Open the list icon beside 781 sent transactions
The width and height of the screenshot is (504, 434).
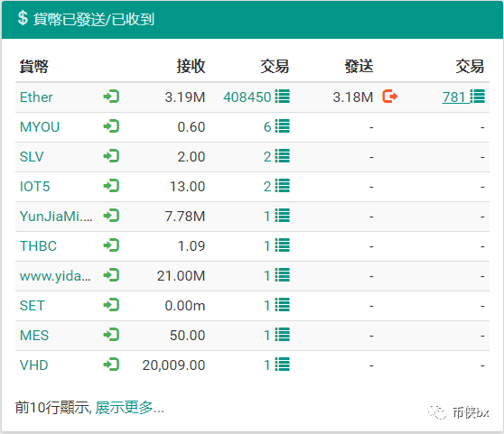pos(477,97)
